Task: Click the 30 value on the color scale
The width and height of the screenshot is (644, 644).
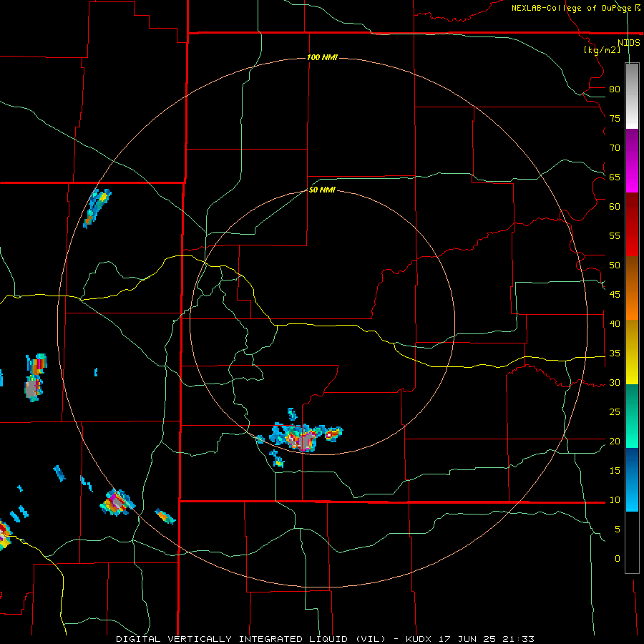Action: (x=615, y=383)
